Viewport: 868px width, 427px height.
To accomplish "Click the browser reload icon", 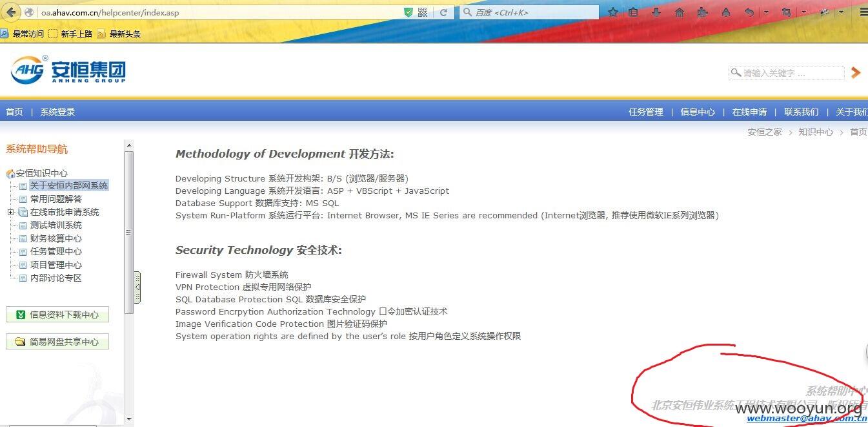I will tap(443, 12).
